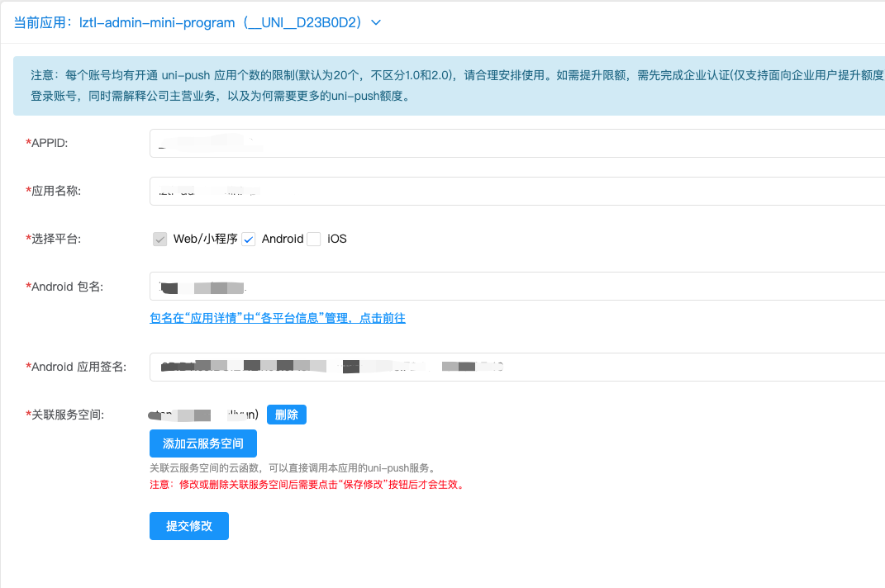Click the linked service space name text

(x=203, y=415)
